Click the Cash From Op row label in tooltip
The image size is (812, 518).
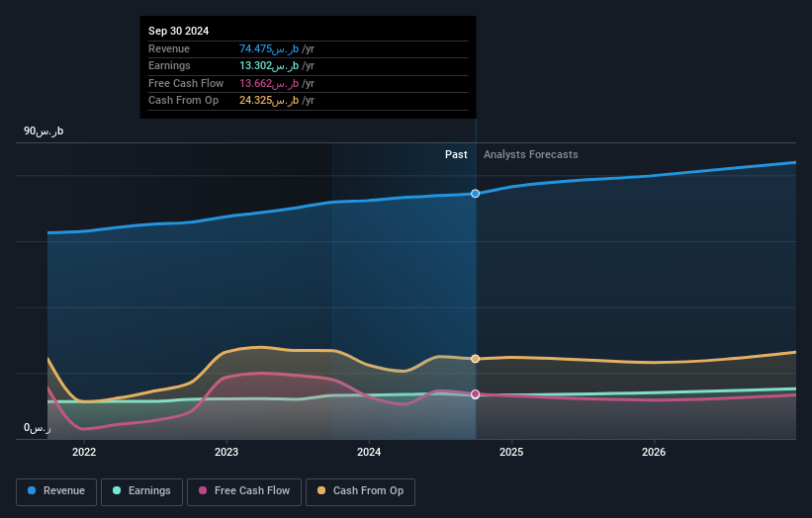pyautogui.click(x=183, y=101)
